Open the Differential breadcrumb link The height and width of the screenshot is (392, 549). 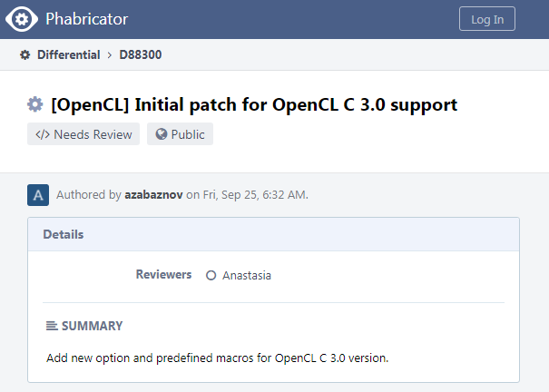pyautogui.click(x=68, y=55)
